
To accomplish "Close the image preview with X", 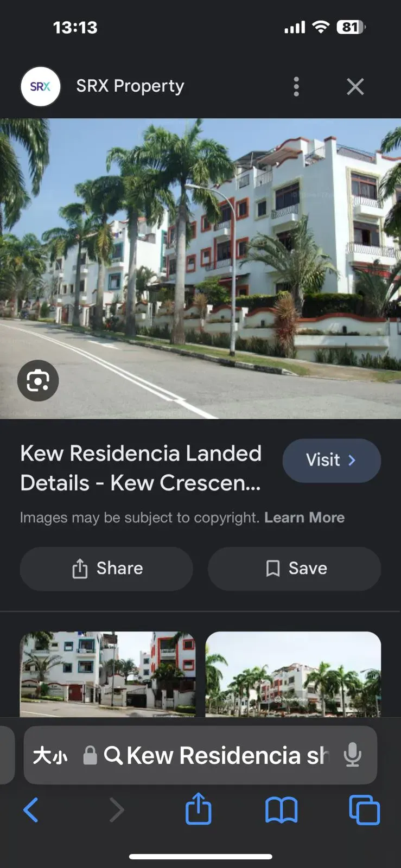I will (x=355, y=86).
